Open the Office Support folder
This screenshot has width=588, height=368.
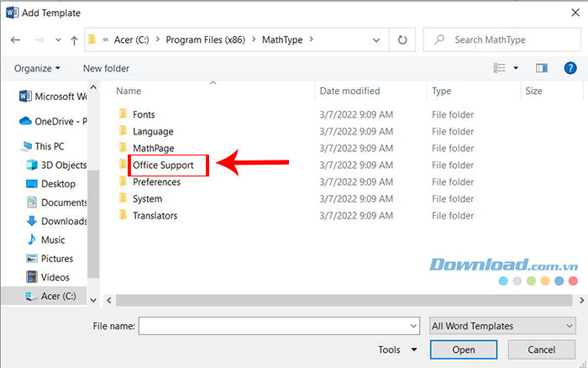(x=163, y=166)
